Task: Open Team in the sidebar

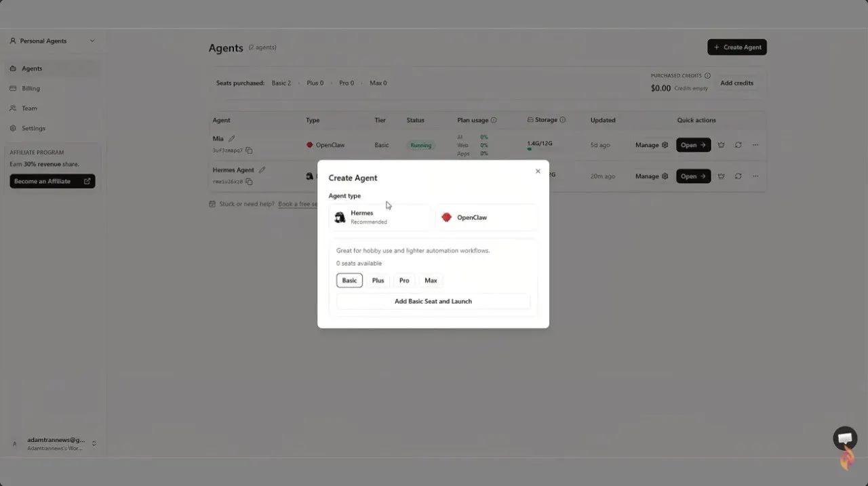Action: 52,108
